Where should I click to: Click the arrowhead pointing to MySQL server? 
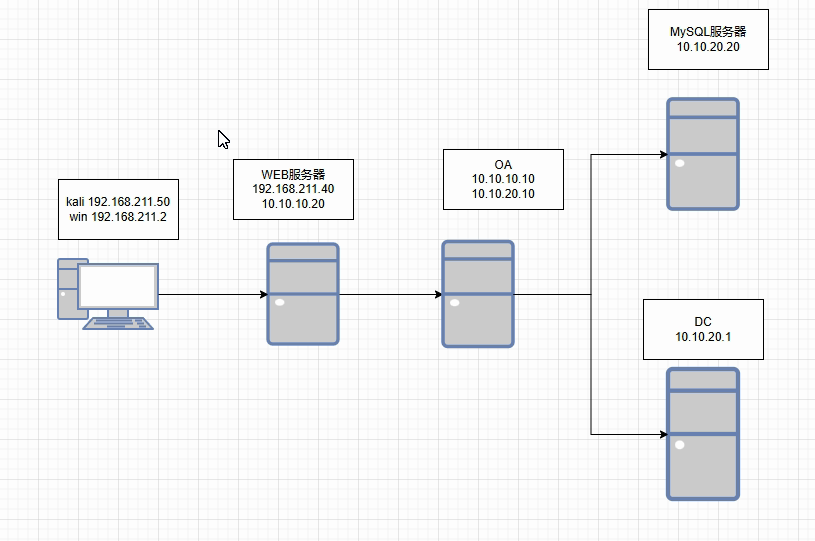pos(662,155)
